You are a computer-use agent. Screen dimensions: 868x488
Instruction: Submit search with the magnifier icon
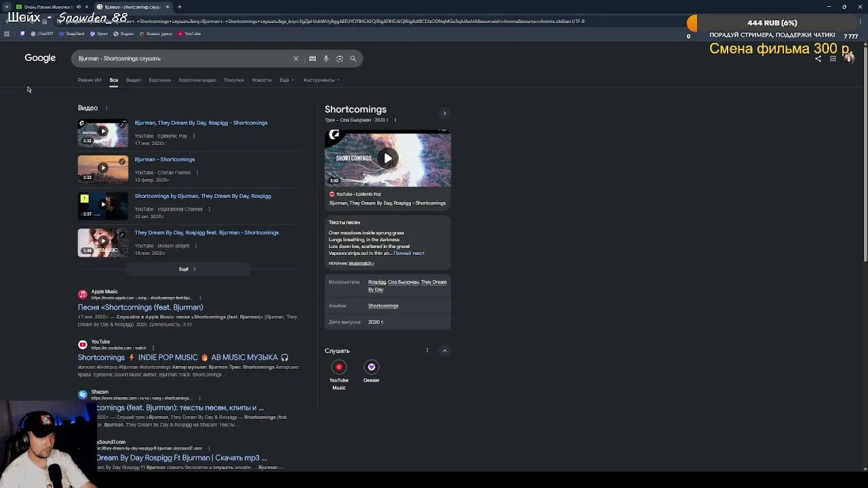pos(353,58)
